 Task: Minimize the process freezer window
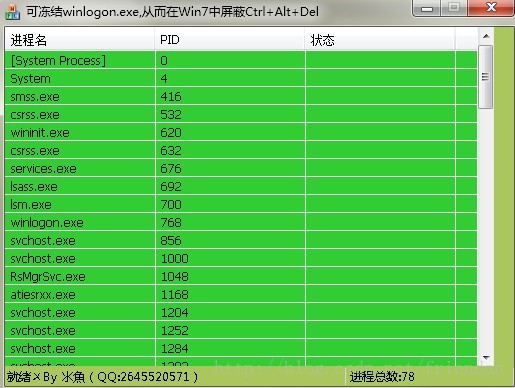(x=427, y=8)
